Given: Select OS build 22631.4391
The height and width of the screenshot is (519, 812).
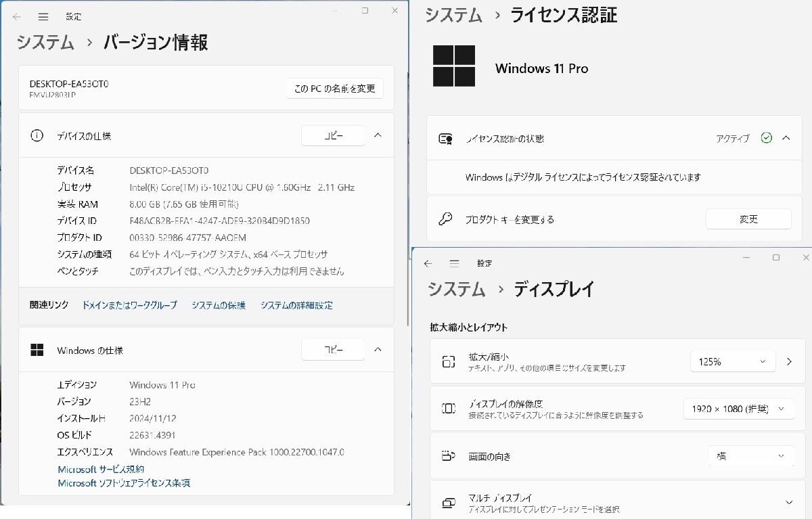Looking at the screenshot, I should [152, 435].
